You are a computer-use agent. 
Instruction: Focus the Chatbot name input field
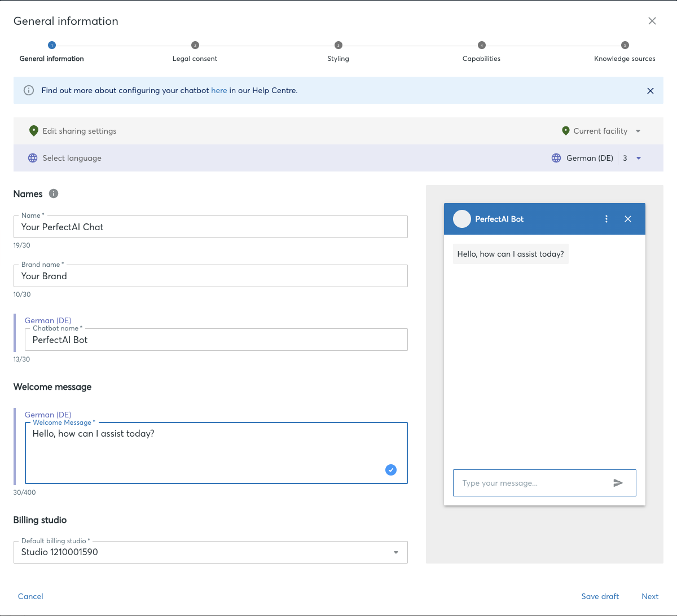216,340
